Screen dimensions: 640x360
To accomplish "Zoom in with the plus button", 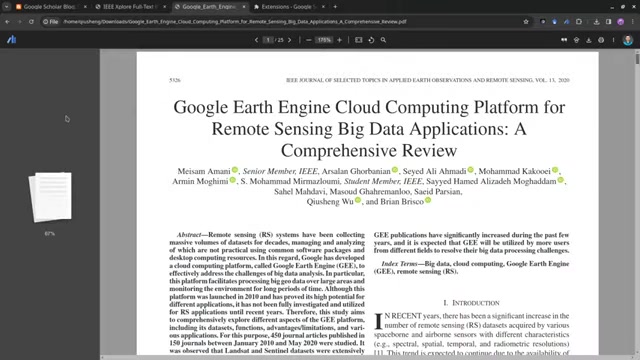I will click(339, 40).
